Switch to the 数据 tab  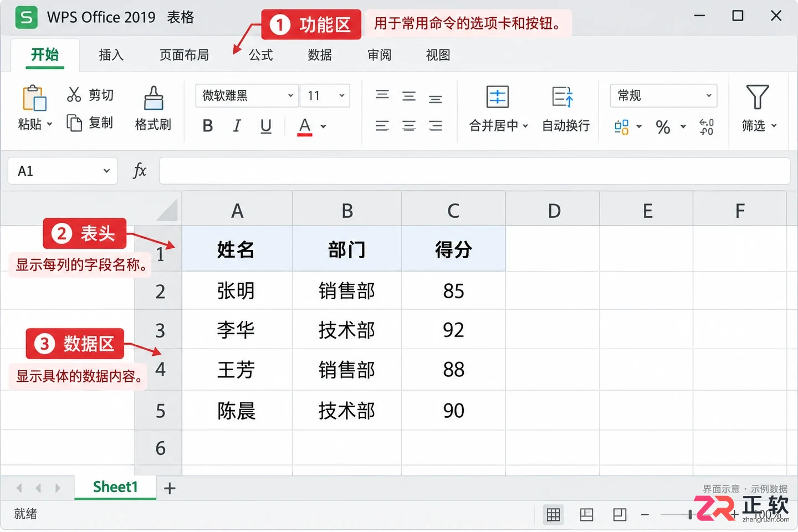coord(320,55)
